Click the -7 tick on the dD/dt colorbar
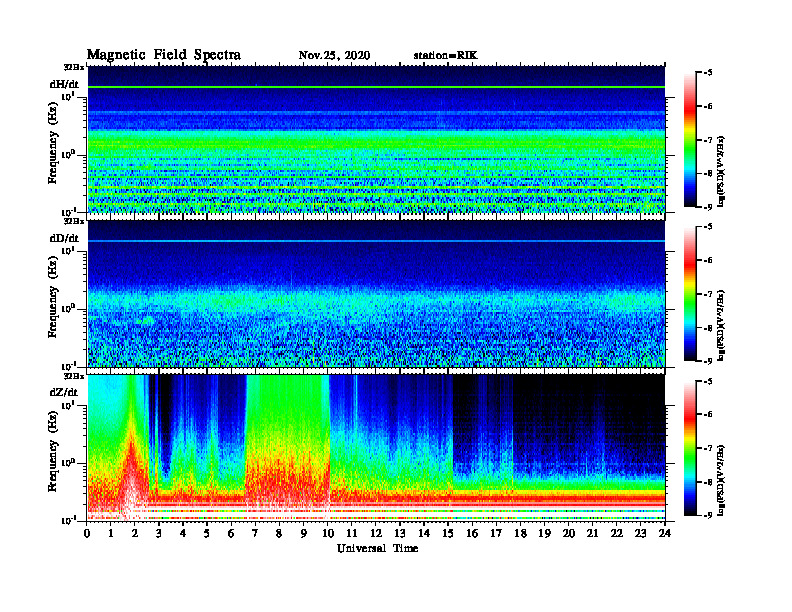Image resolution: width=792 pixels, height=612 pixels. (707, 294)
